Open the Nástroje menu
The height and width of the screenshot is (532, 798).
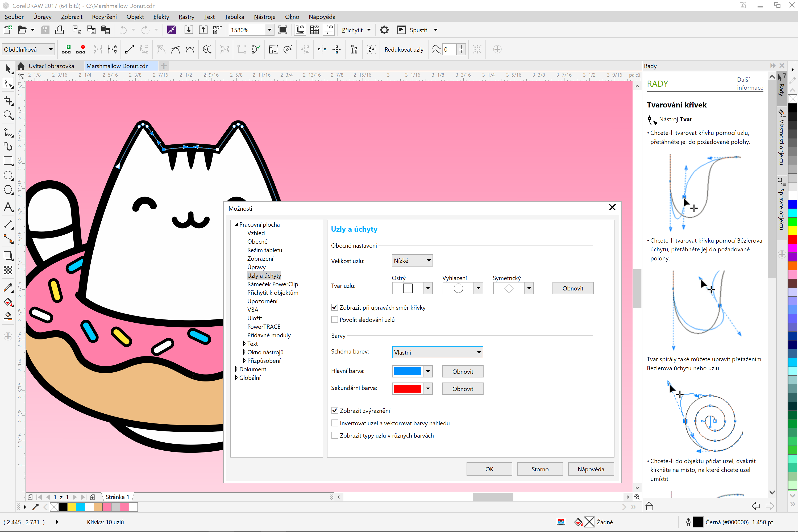(x=265, y=16)
